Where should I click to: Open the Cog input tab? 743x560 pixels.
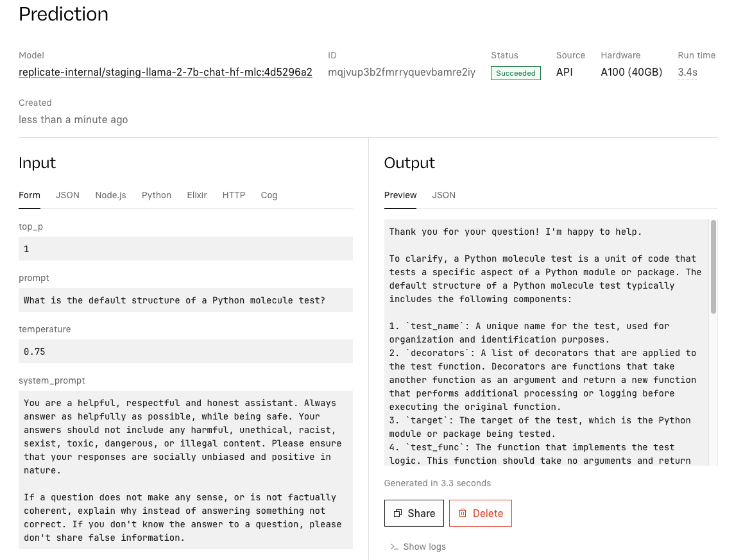click(269, 195)
